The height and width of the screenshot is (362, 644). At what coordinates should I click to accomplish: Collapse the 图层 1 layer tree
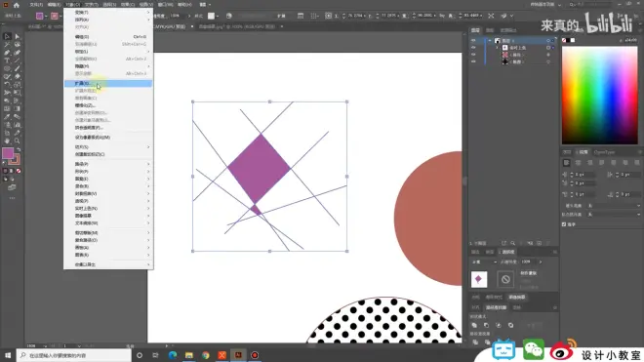[490, 41]
